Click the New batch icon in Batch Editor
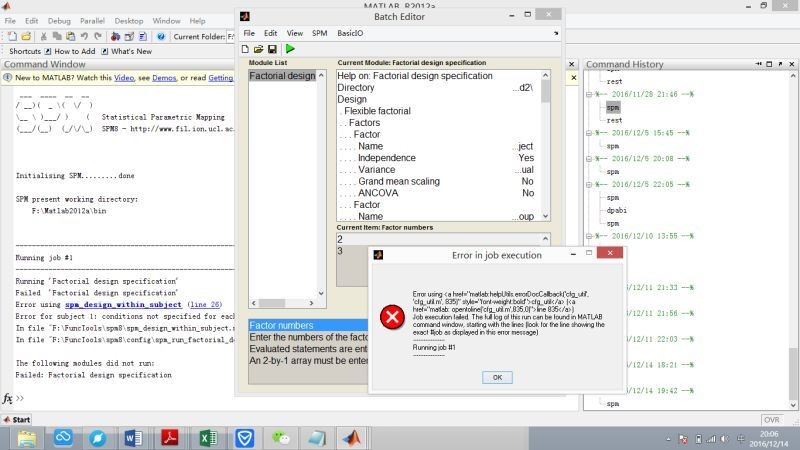Screen dimensions: 800x450 [245, 49]
